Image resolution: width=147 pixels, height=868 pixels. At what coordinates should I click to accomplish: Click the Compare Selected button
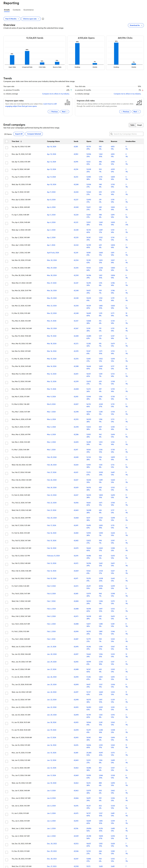(x=34, y=134)
